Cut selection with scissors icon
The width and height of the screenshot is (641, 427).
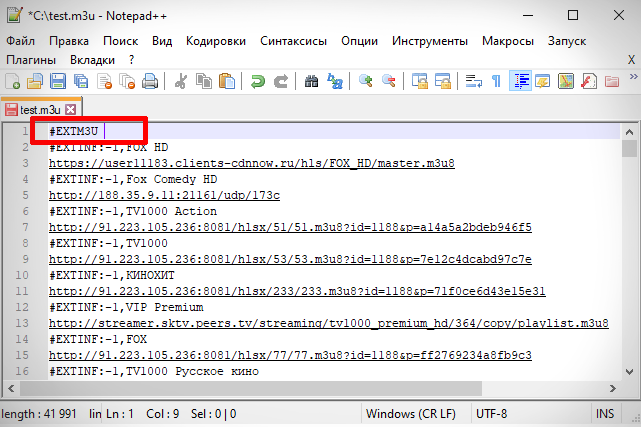click(x=181, y=81)
